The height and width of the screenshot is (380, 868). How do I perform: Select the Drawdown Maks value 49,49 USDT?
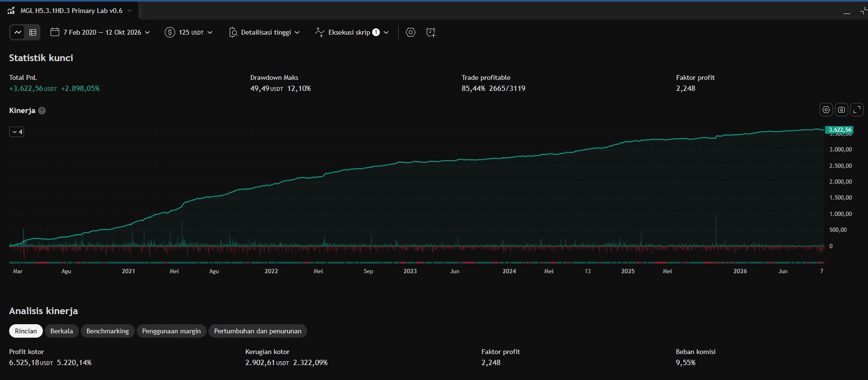(267, 89)
